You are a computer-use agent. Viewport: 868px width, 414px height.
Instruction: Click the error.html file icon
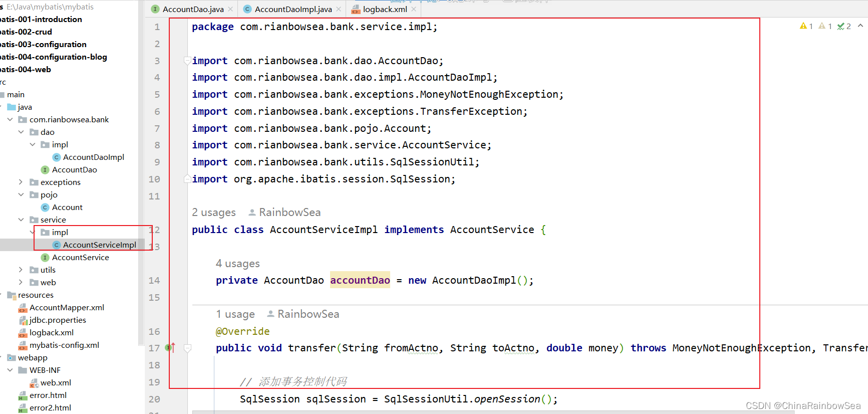[x=23, y=395]
